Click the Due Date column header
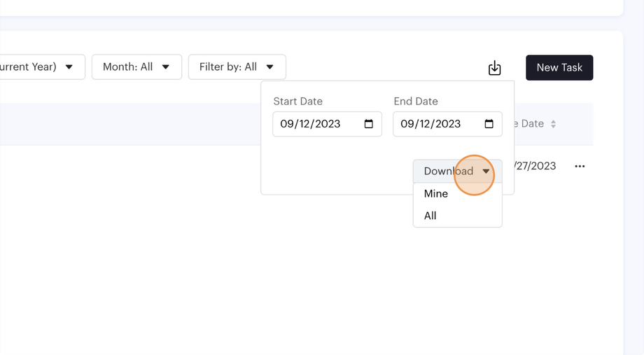Screen dimensions: 644x355 coord(530,124)
